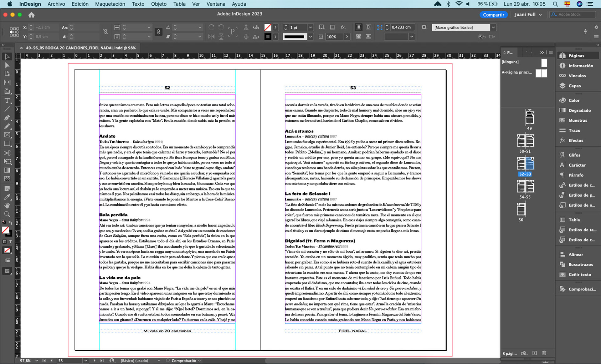
Task: Toggle constrain width and height proportions link
Action: click(105, 32)
